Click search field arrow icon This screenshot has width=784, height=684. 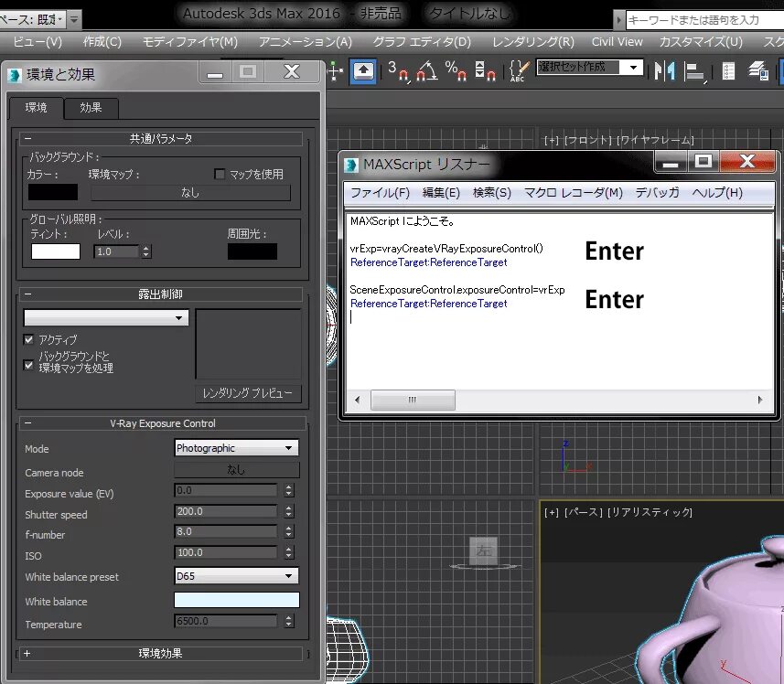(619, 20)
